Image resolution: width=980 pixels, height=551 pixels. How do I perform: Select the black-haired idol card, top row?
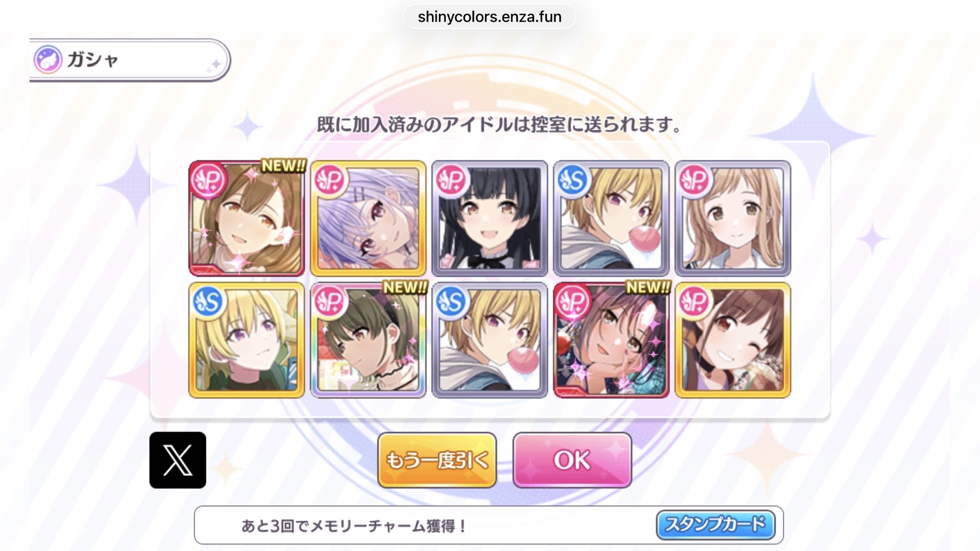[489, 218]
